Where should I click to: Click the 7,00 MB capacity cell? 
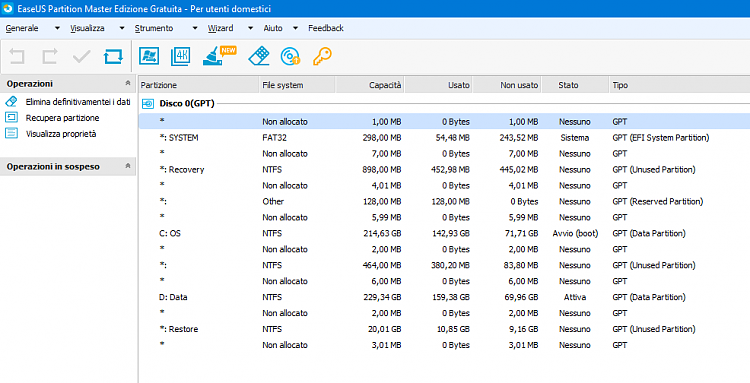[386, 153]
